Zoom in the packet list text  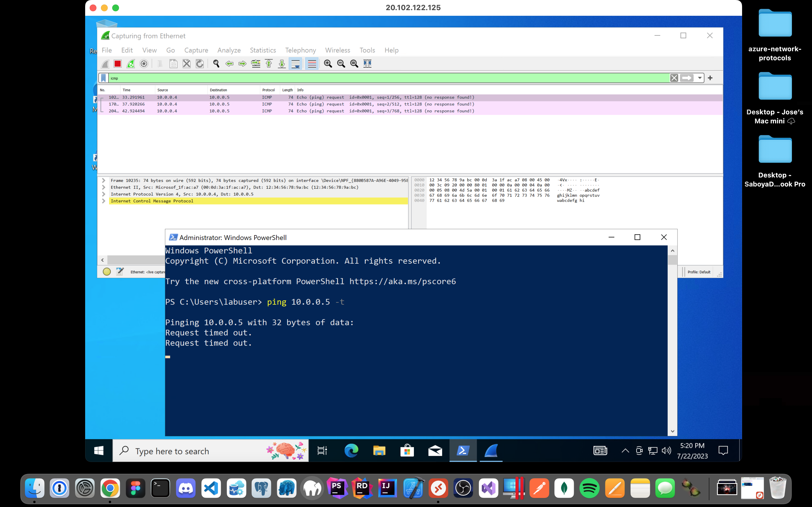point(328,64)
